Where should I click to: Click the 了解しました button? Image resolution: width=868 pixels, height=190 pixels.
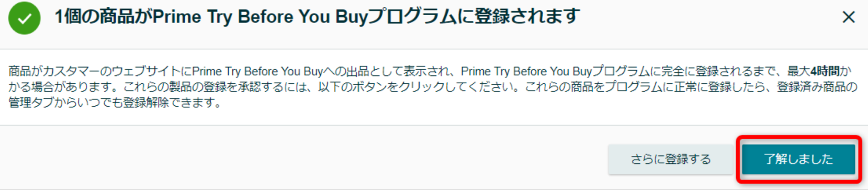pyautogui.click(x=798, y=159)
